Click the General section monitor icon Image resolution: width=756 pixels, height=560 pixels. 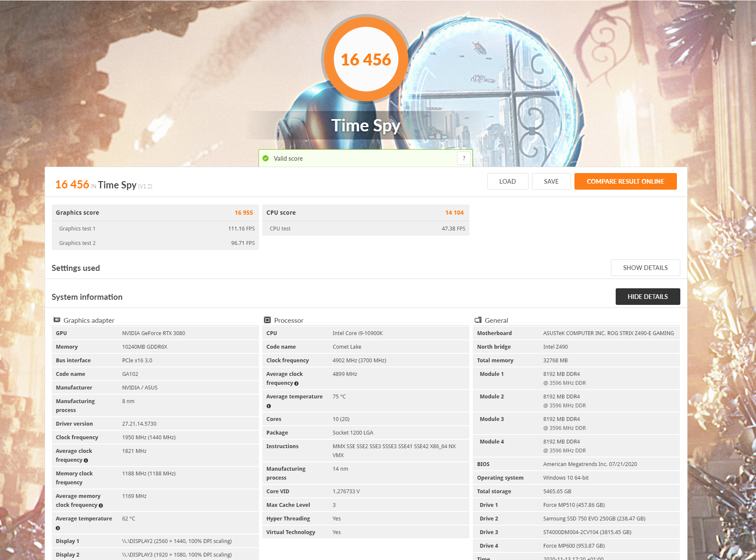coord(478,320)
